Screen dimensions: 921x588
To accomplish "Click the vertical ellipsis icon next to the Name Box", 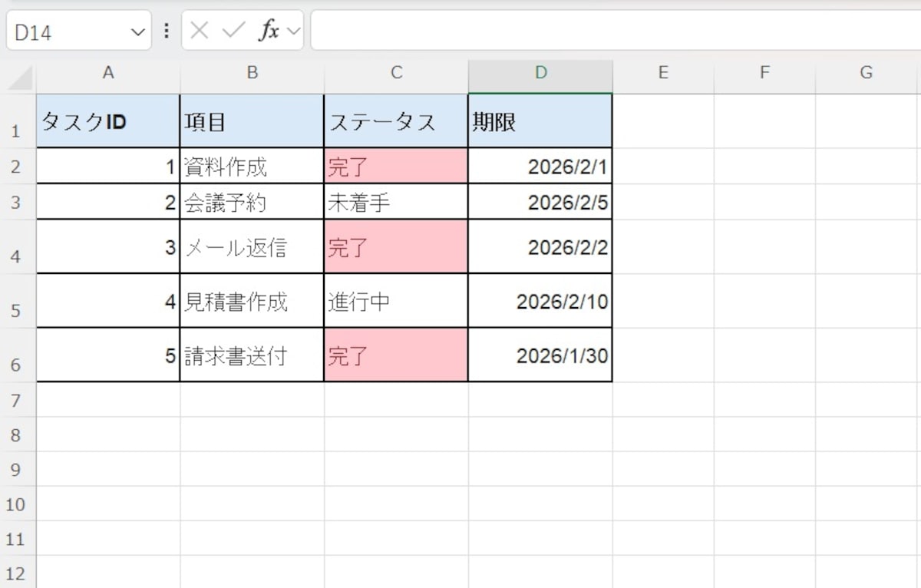I will pyautogui.click(x=166, y=31).
